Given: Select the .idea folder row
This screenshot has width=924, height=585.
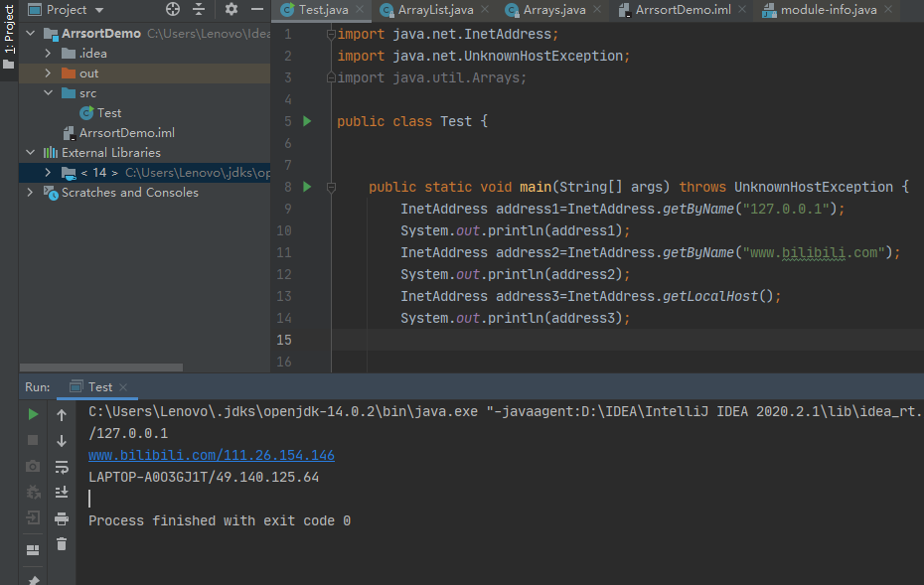Looking at the screenshot, I should point(144,53).
